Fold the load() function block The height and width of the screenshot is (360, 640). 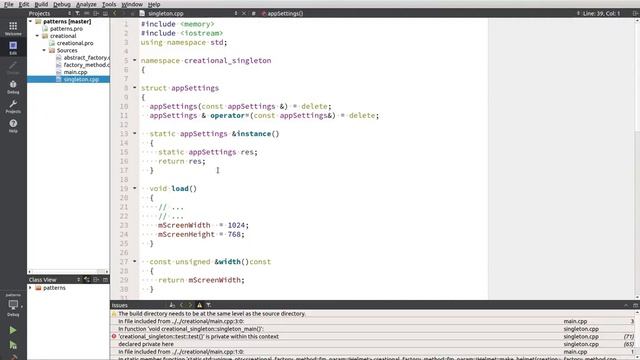point(135,188)
